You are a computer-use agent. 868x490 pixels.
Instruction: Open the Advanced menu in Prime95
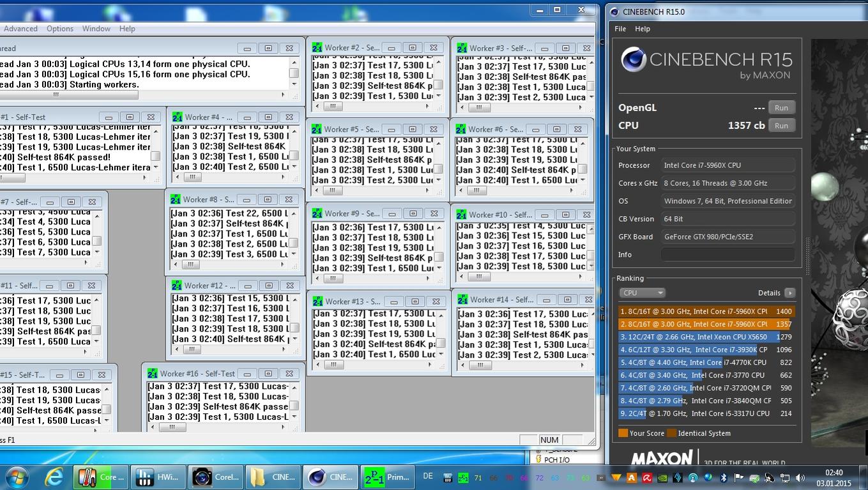(x=20, y=29)
